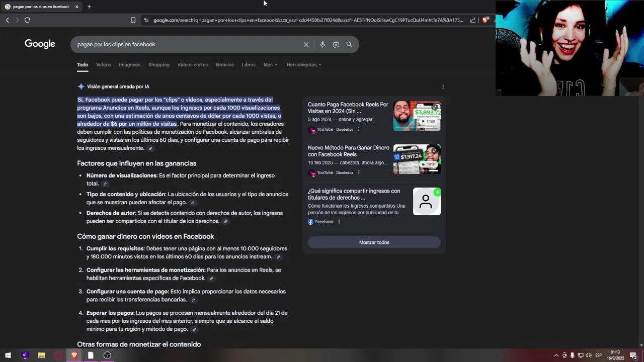Viewport: 644px width, 362px height.
Task: Open OBS Studio from the taskbar
Action: [x=107, y=355]
